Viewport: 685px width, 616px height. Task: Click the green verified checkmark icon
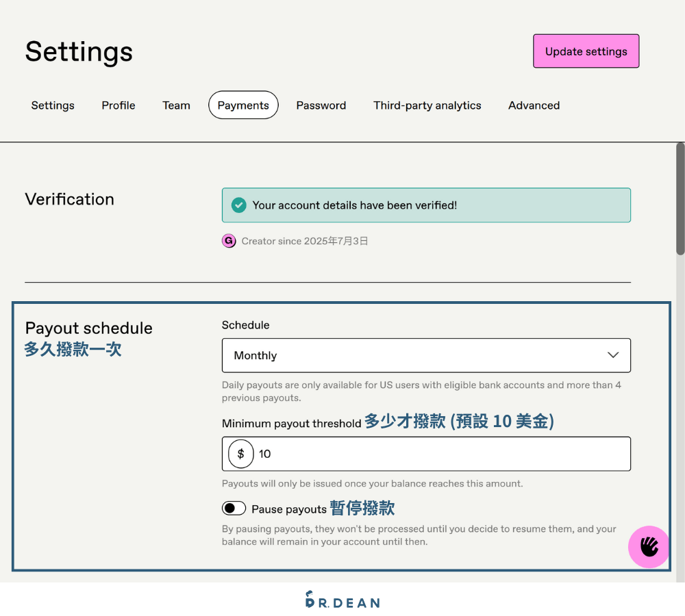tap(238, 205)
